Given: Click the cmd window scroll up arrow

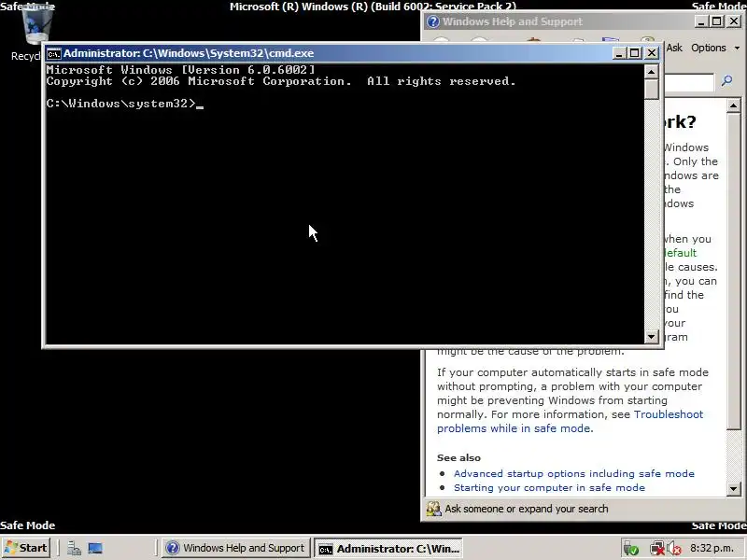Looking at the screenshot, I should coord(651,72).
